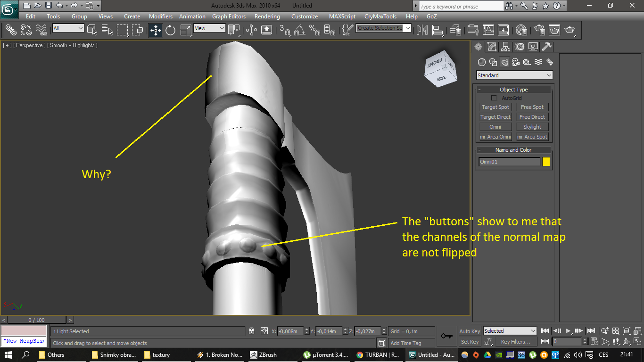Open the Quick Access toolbar dropdown arrow

click(x=98, y=6)
